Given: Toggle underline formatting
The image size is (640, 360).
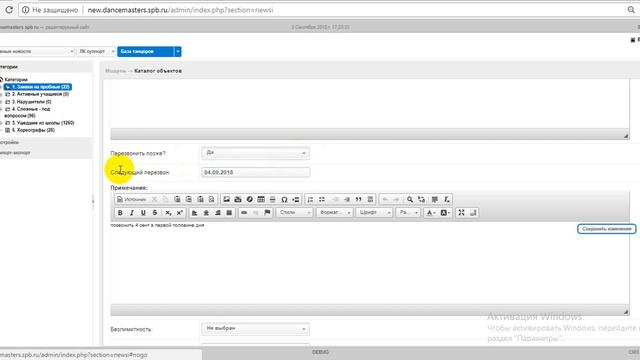Looking at the screenshot, I should 143,213.
